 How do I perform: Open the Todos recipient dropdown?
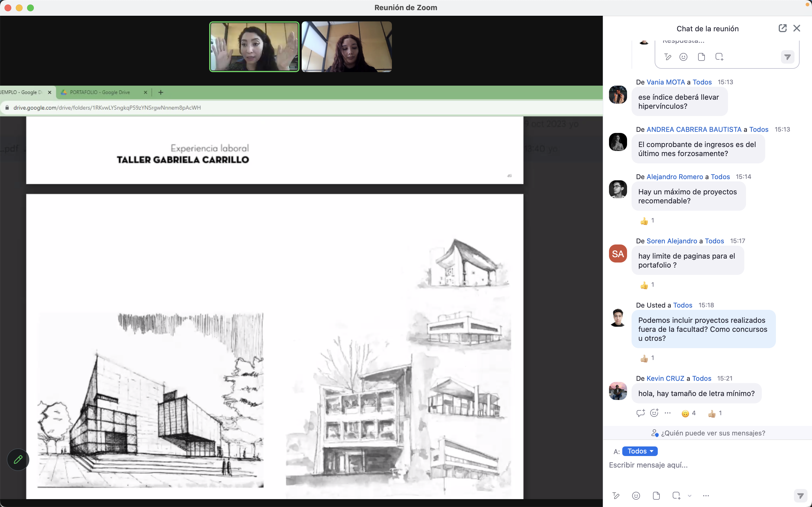[639, 451]
